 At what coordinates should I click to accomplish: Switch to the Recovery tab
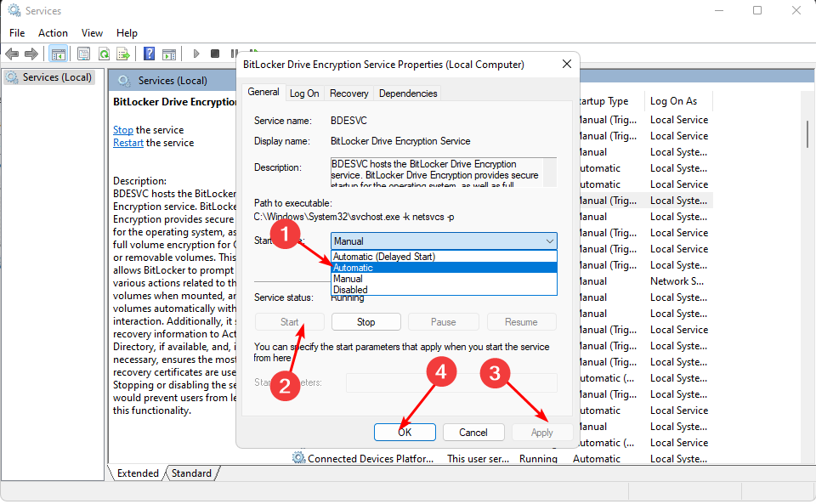(x=348, y=93)
